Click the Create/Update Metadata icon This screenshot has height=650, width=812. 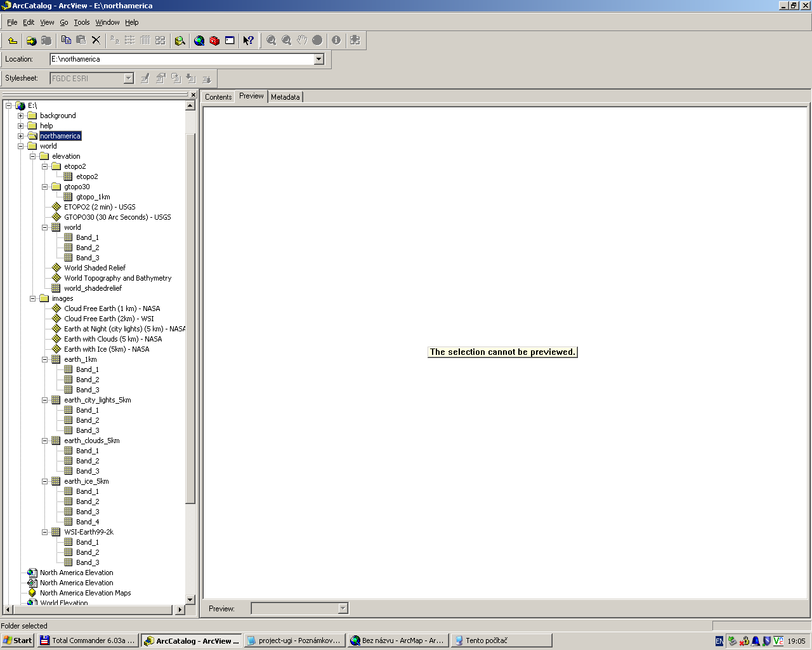(x=176, y=78)
